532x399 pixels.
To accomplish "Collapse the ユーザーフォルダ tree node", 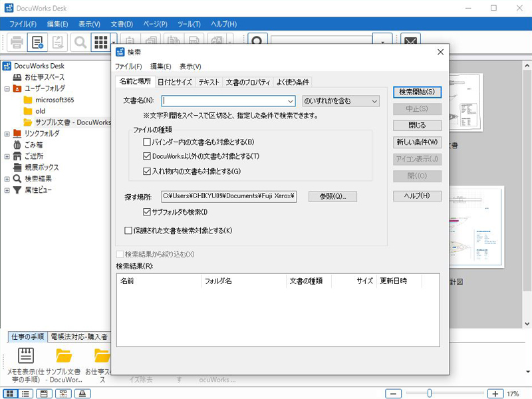I will pos(7,89).
